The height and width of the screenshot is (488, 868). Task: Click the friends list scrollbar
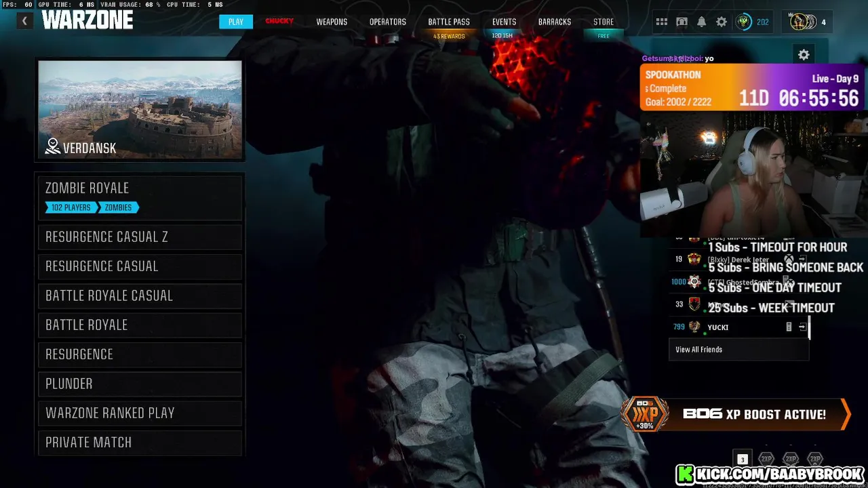(x=809, y=329)
